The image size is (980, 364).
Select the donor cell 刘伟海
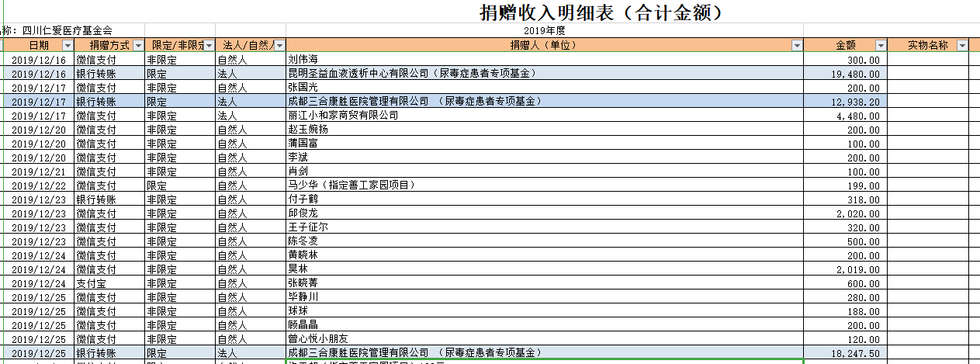(303, 59)
